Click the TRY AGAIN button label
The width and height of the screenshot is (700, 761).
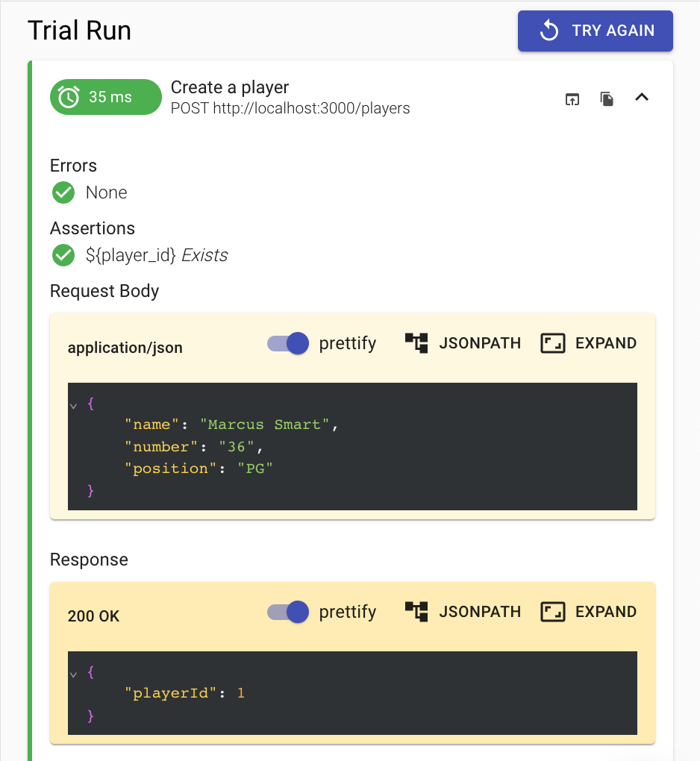(x=613, y=31)
